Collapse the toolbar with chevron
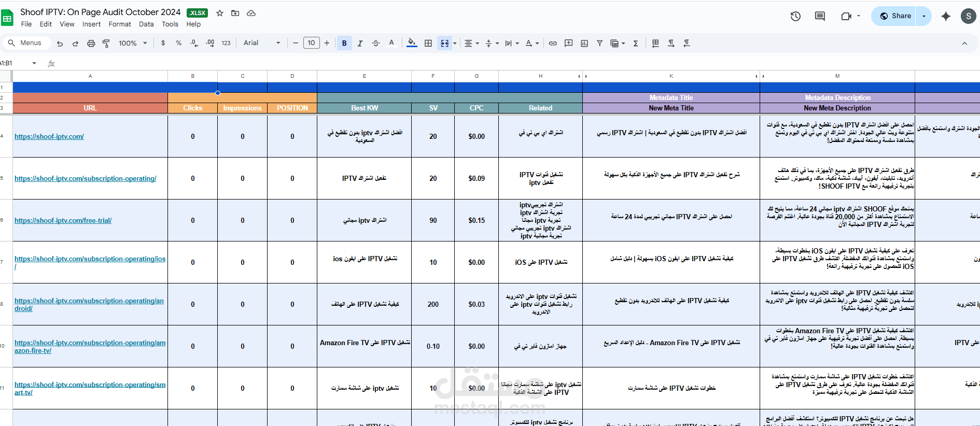 pyautogui.click(x=964, y=44)
